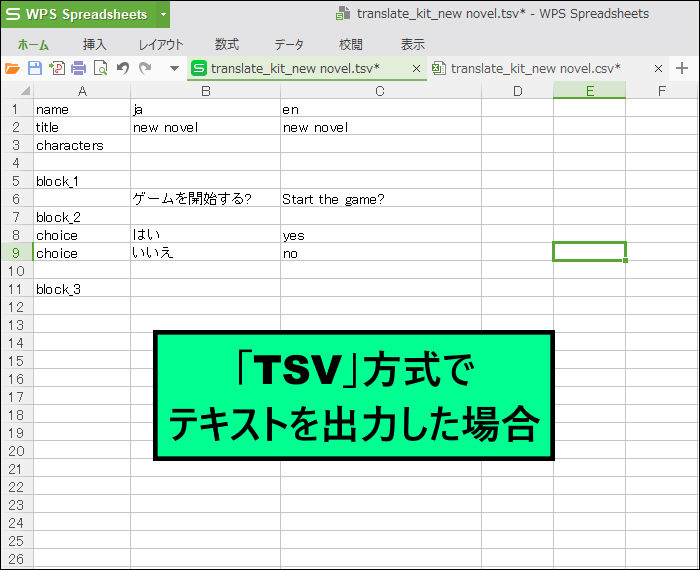Select column B header
Image resolution: width=700 pixels, height=570 pixels.
[x=205, y=91]
